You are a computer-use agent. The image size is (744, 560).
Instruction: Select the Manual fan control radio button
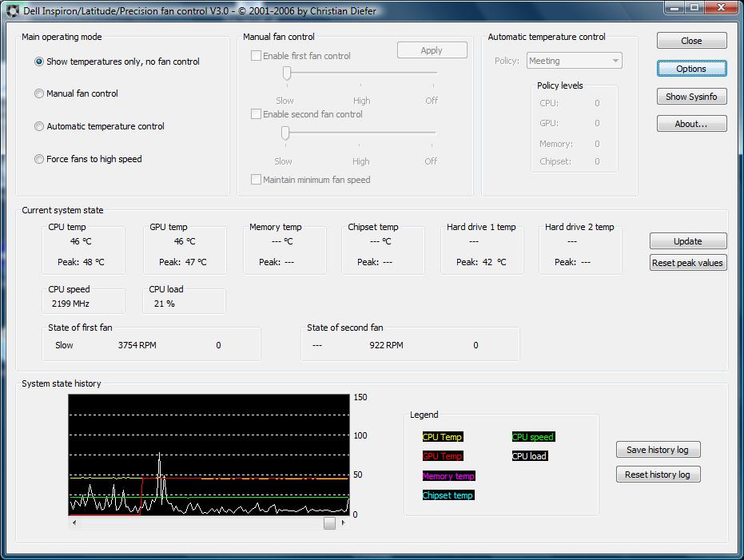point(77,94)
